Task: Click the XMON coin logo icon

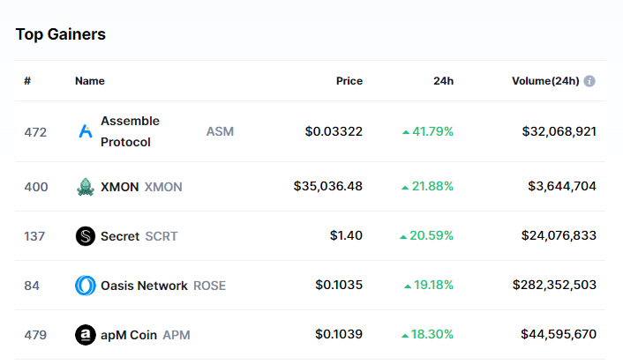Action: 86,187
